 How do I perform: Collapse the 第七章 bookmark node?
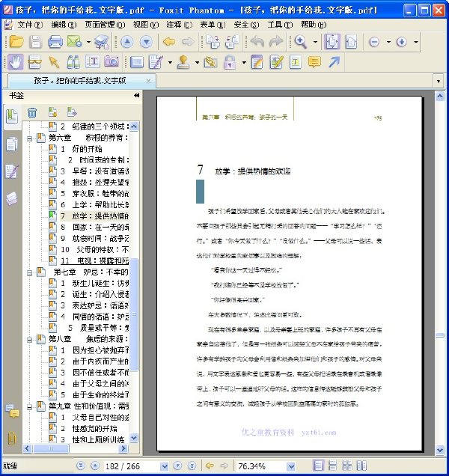[x=29, y=272]
